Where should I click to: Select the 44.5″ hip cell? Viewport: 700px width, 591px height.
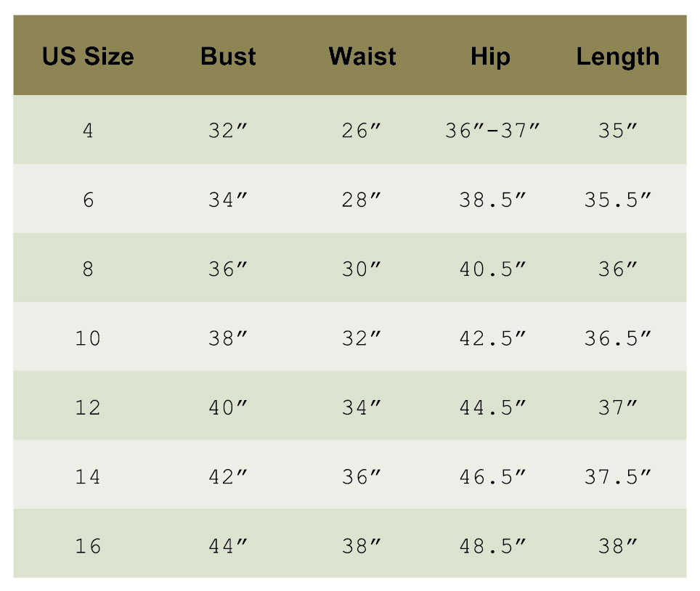coord(492,407)
